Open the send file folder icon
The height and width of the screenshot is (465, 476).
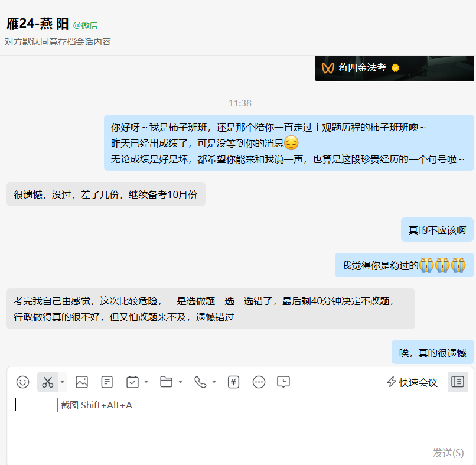pyautogui.click(x=166, y=382)
